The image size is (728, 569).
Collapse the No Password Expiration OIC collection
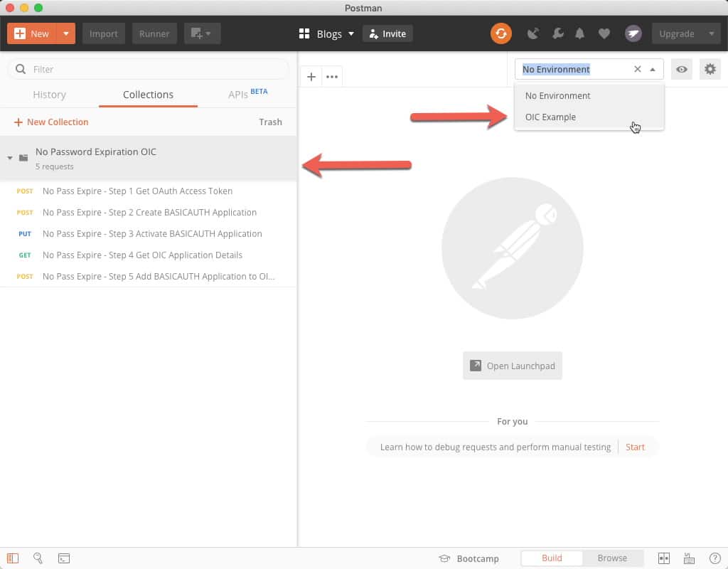coord(10,151)
